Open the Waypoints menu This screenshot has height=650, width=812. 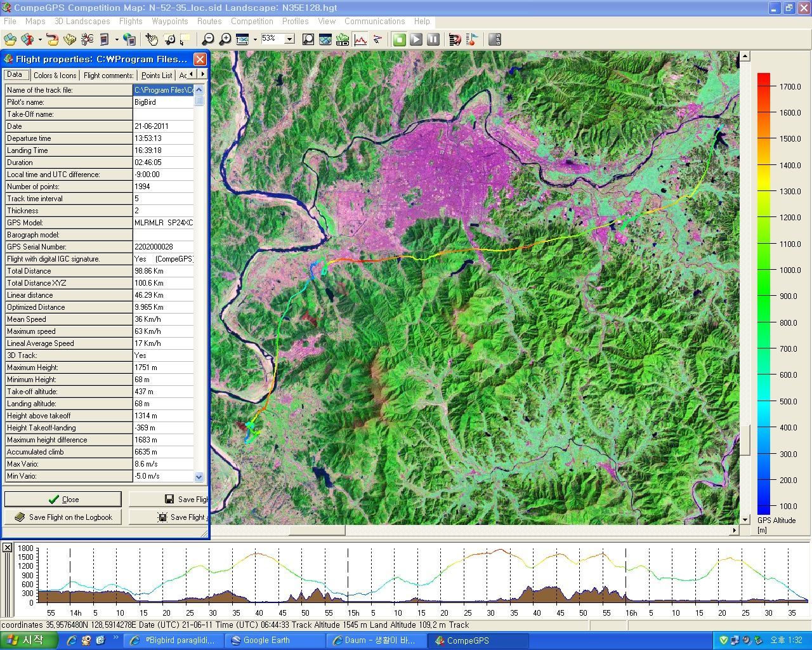pyautogui.click(x=170, y=21)
